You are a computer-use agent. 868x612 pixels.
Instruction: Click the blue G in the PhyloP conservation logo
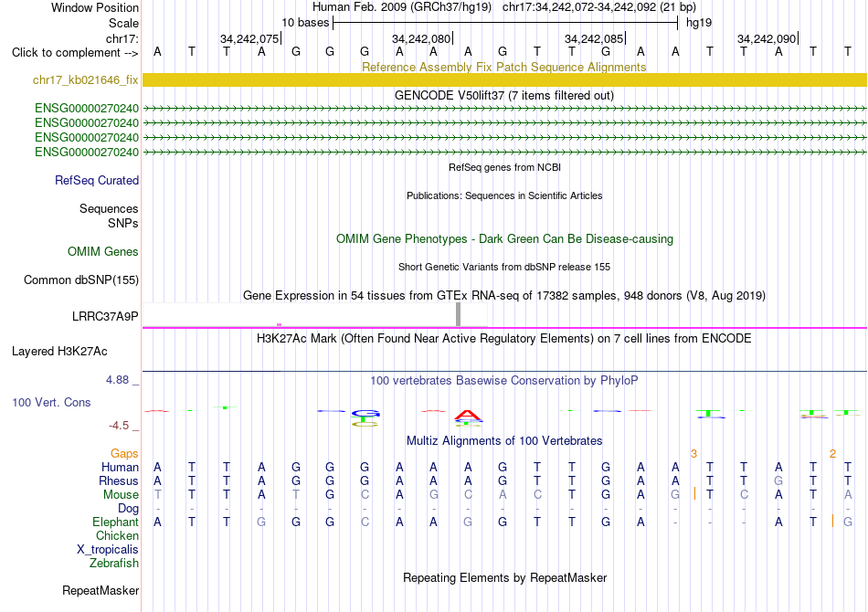[365, 414]
